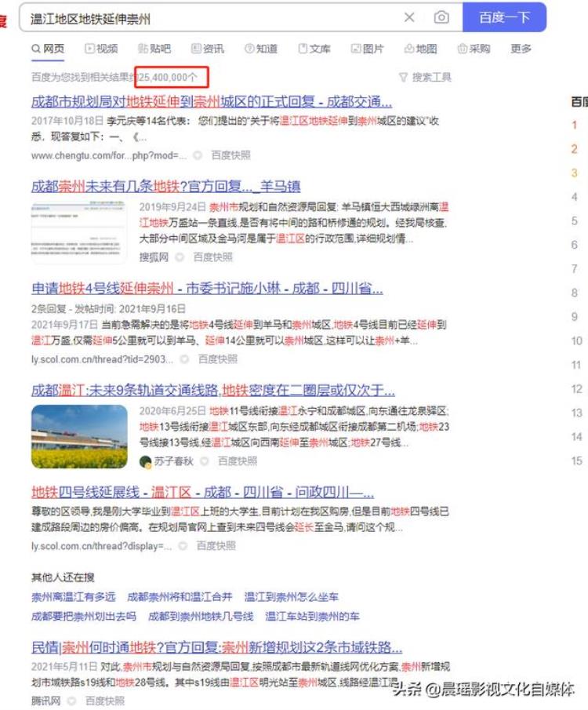Click the 地图 location icon
Image resolution: width=588 pixels, height=710 pixels.
click(x=409, y=49)
